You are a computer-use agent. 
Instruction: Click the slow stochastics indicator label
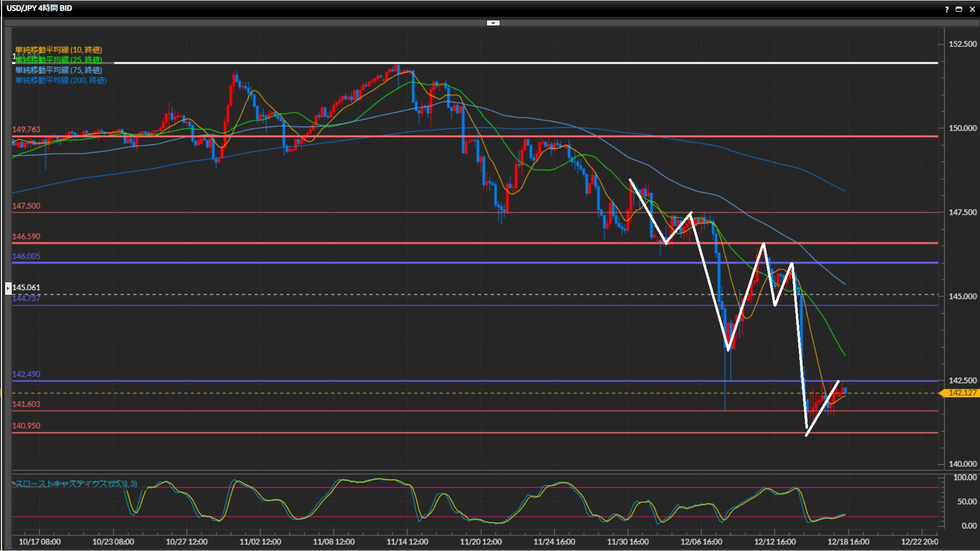[76, 484]
